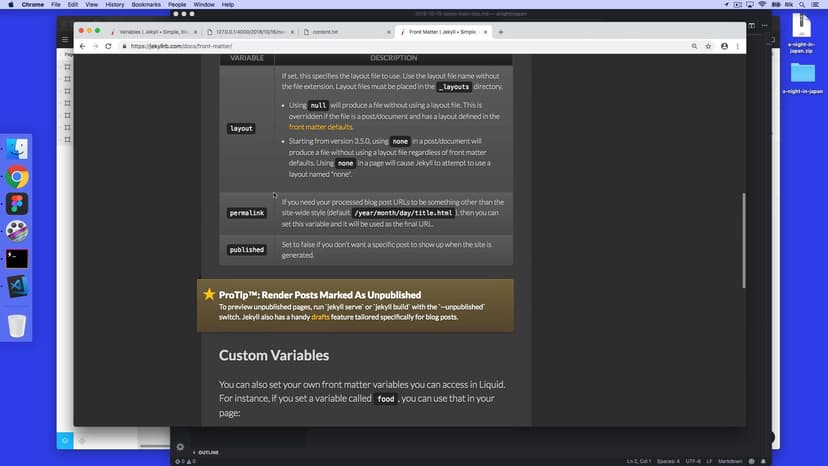This screenshot has width=828, height=466.
Task: Open the Bookmarks menu in menu bar
Action: (146, 5)
